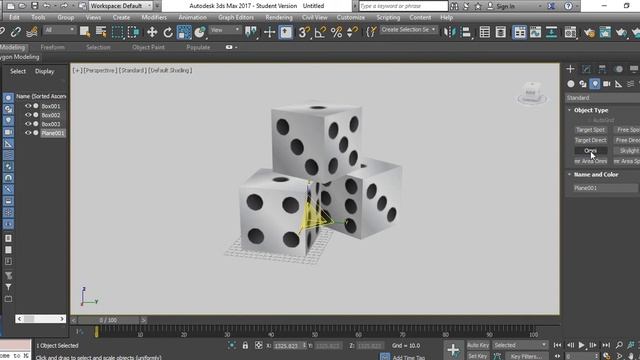
Task: Open Reference Coordinate System View dropdown
Action: [x=225, y=30]
